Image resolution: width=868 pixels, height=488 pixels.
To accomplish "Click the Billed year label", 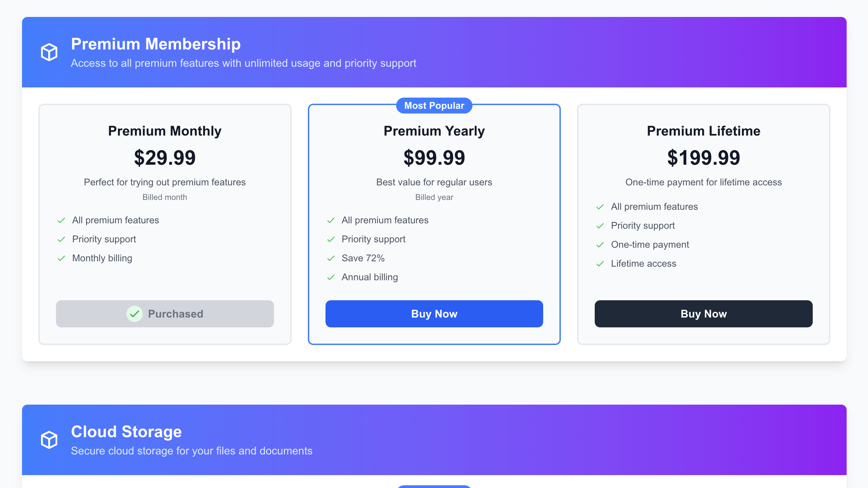I will pos(434,197).
